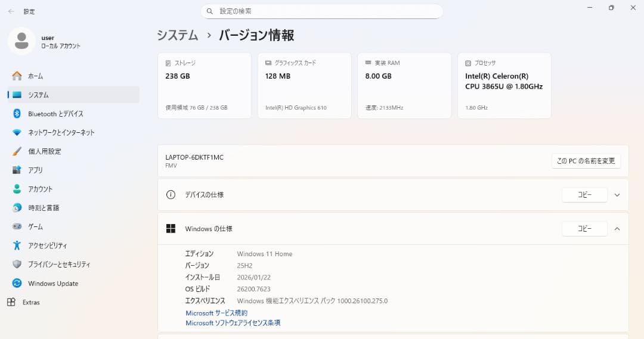Image resolution: width=644 pixels, height=339 pixels.
Task: Click ローカル アカウント under user
Action: tap(61, 46)
